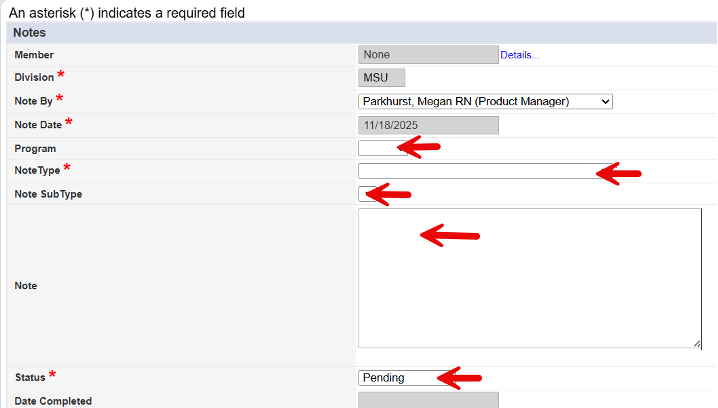
Task: Click the Member field showing None
Action: coord(428,54)
